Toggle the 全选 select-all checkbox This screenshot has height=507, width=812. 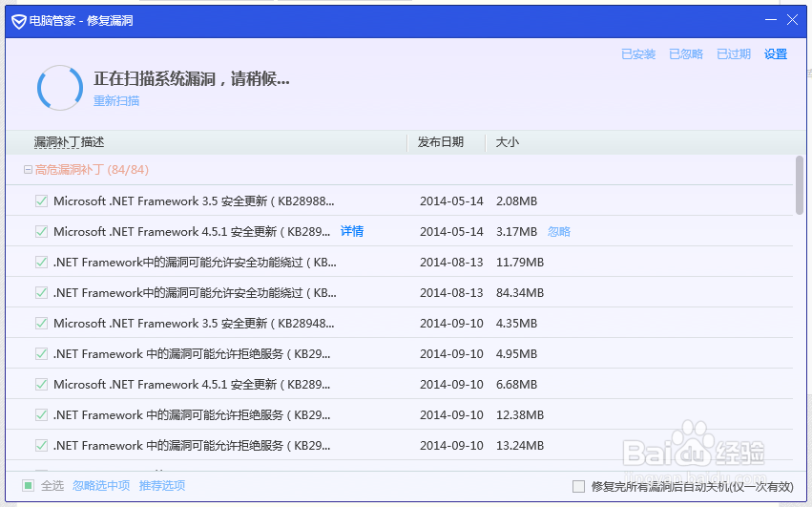28,485
